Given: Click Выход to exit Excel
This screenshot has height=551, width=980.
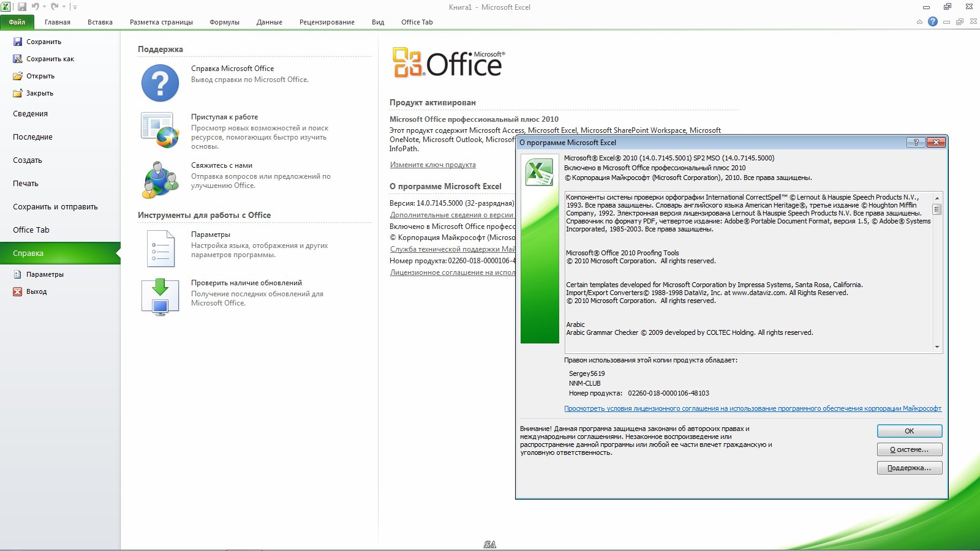Looking at the screenshot, I should click(36, 291).
